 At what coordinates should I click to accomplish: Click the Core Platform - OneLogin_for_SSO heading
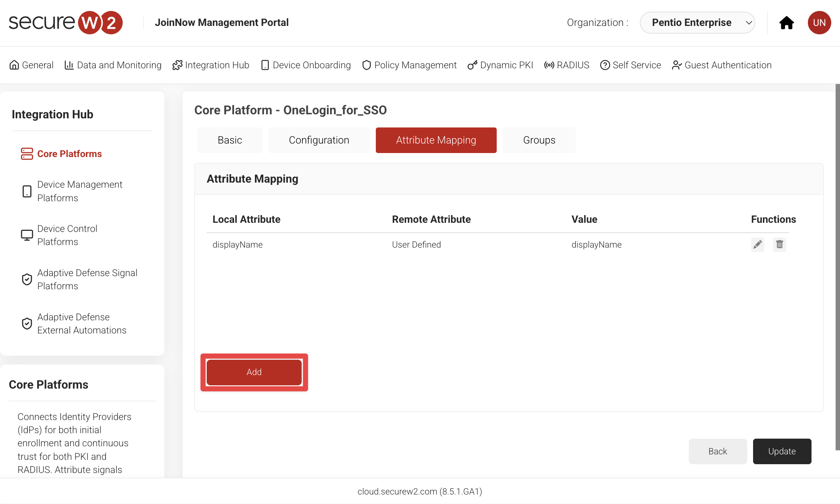click(290, 110)
